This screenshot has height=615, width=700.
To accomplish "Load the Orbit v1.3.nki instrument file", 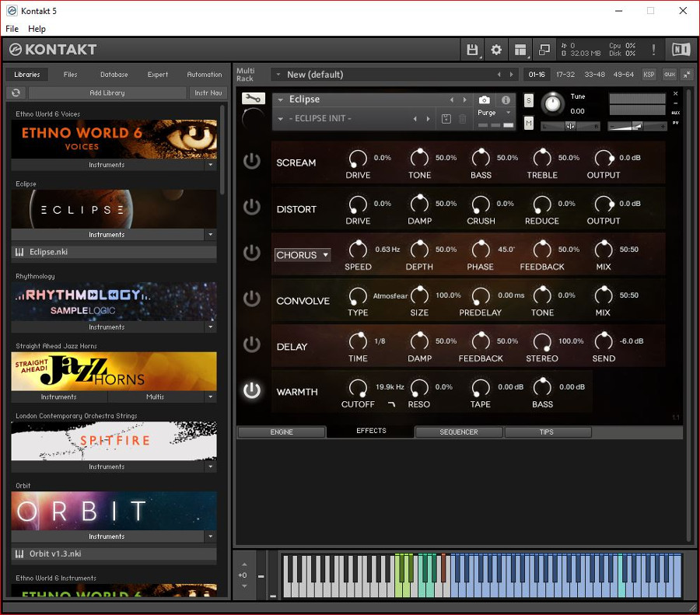I will (114, 554).
